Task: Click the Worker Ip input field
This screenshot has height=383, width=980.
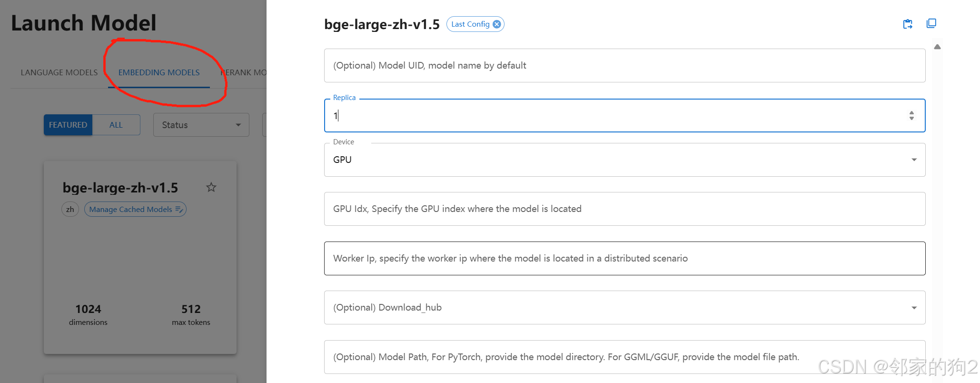Action: point(624,258)
